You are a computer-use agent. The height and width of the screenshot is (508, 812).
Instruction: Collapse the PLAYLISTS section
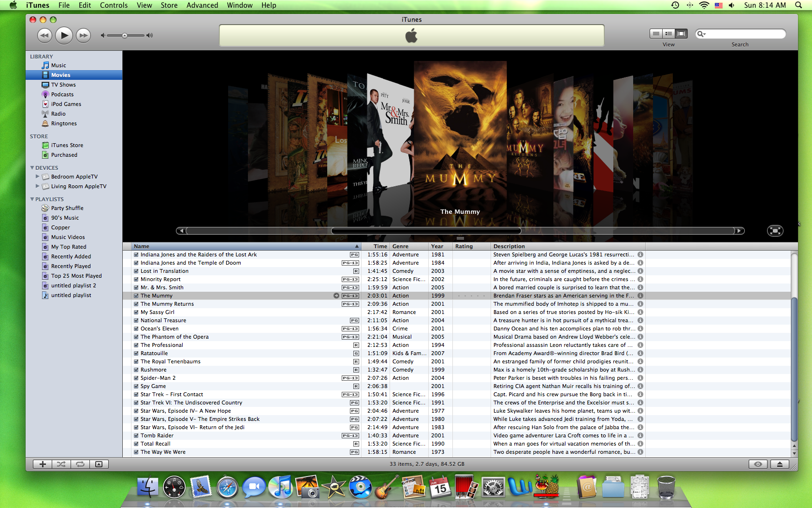32,199
